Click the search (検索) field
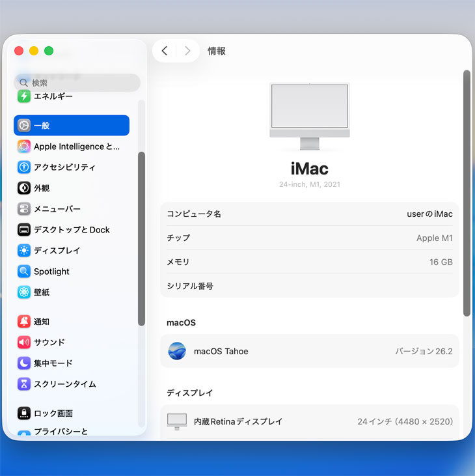 coord(77,83)
